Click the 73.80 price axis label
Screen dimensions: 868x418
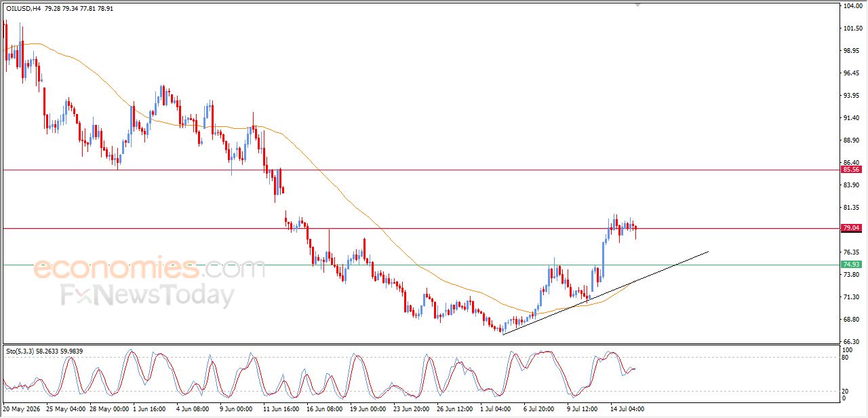(x=852, y=275)
